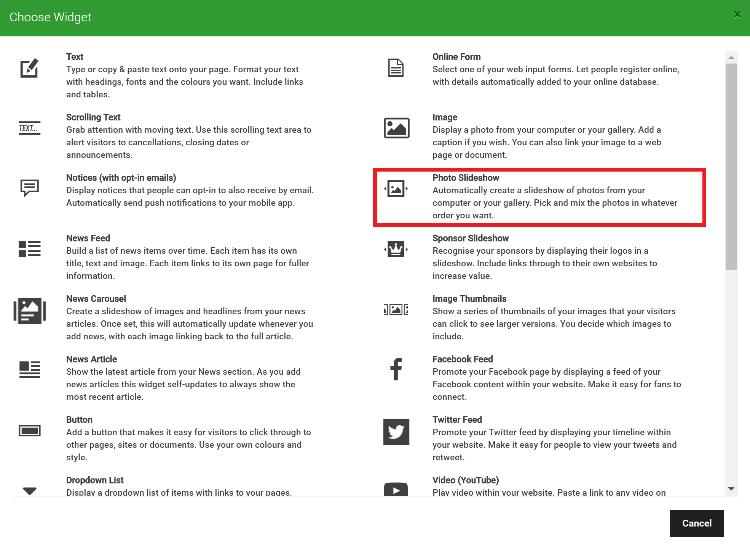750x560 pixels.
Task: Click the News Carousel description text
Action: (190, 324)
